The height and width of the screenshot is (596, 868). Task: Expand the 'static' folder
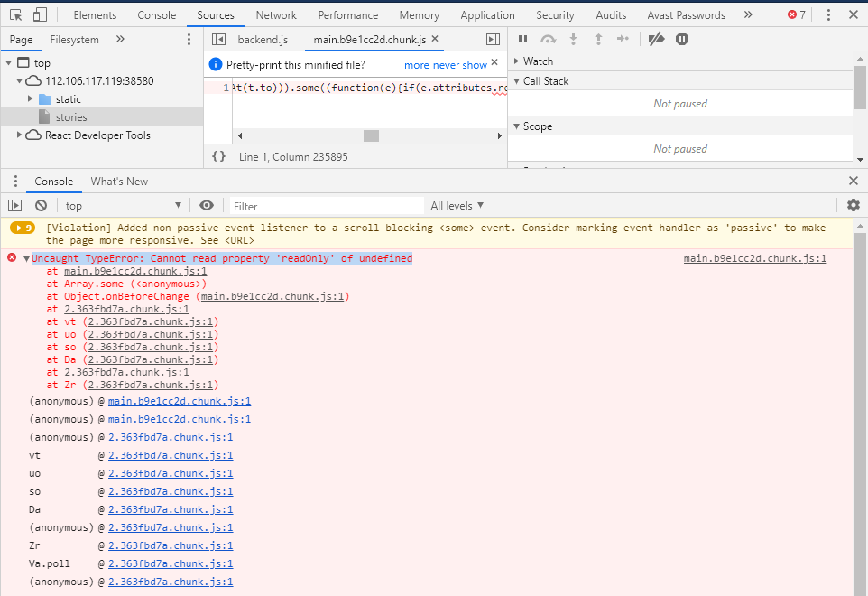click(31, 98)
